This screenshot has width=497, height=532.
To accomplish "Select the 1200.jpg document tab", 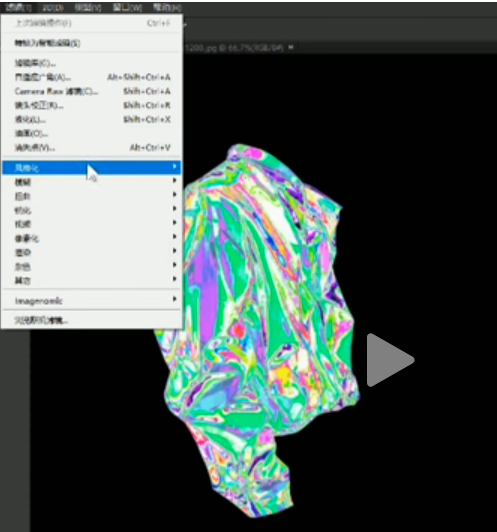I will 234,48.
